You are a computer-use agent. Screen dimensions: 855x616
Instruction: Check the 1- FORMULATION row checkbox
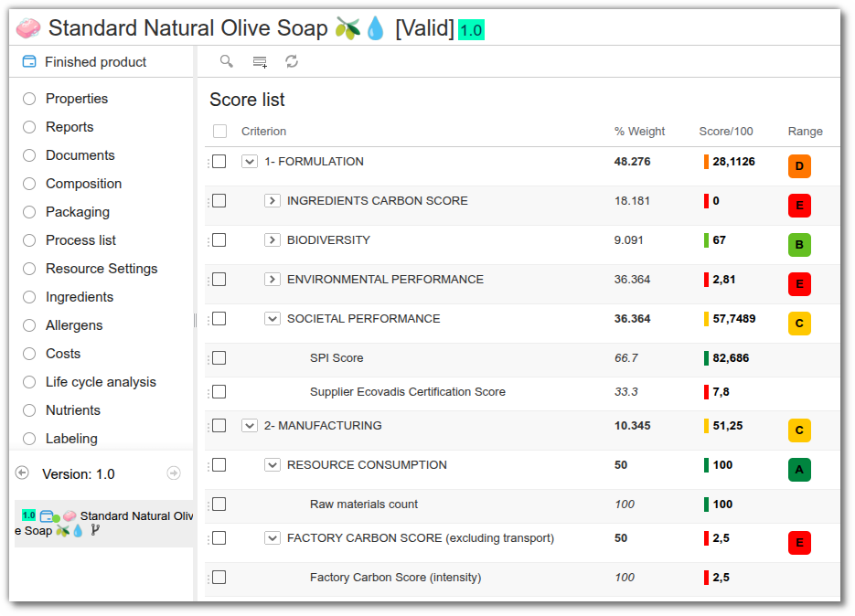[219, 162]
